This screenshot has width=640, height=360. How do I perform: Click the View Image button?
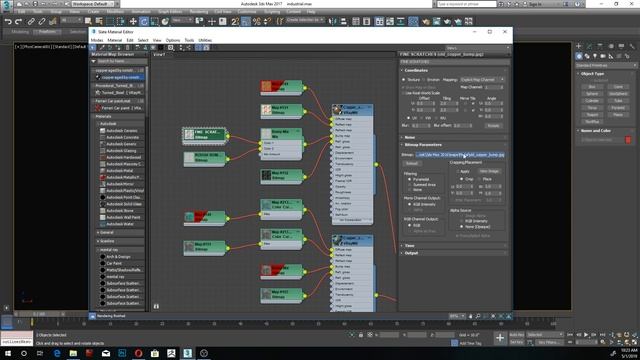[489, 171]
